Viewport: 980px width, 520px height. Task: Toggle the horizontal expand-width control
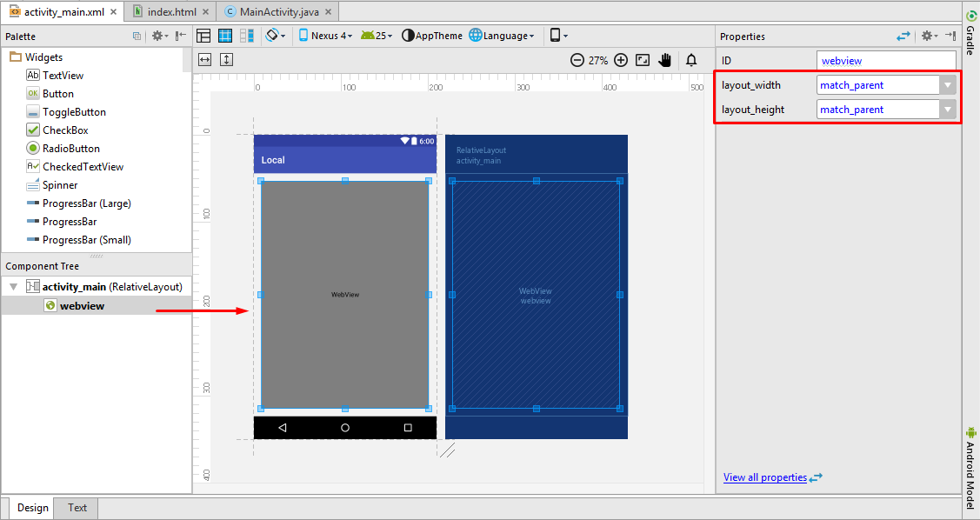pos(203,59)
